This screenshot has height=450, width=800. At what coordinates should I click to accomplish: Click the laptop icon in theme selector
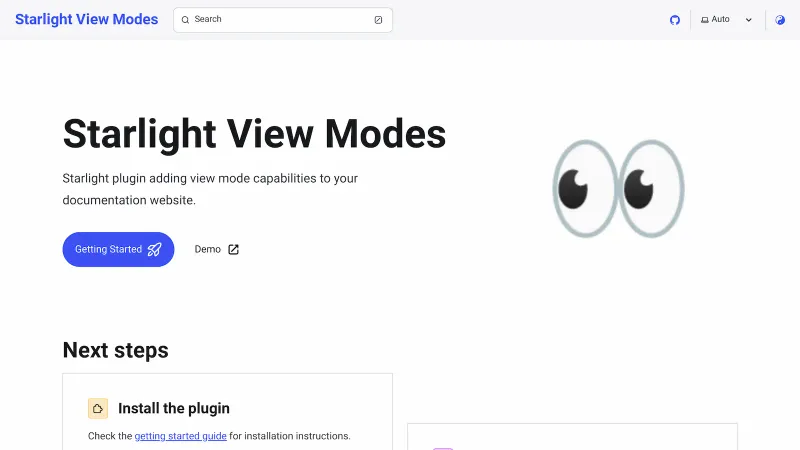coord(705,20)
